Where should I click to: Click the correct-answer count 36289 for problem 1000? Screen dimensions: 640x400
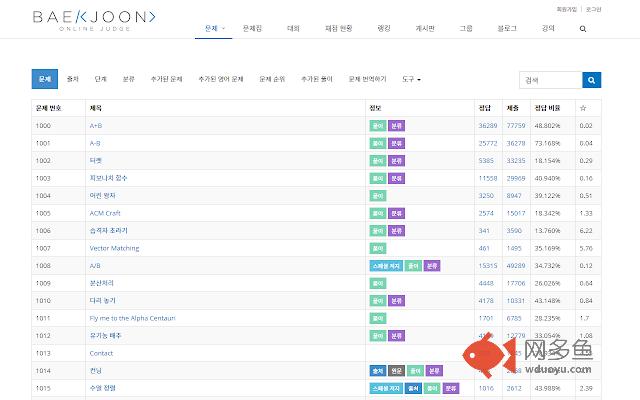click(488, 126)
